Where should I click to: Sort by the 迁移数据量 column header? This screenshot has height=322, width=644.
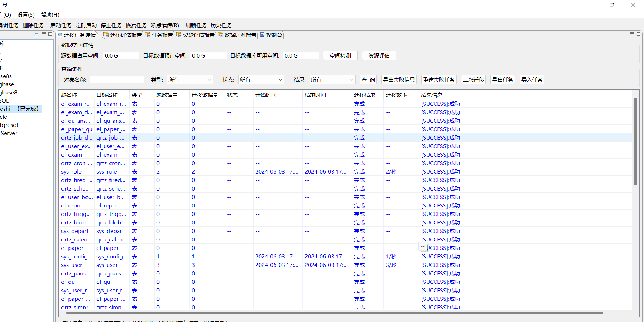tap(207, 95)
